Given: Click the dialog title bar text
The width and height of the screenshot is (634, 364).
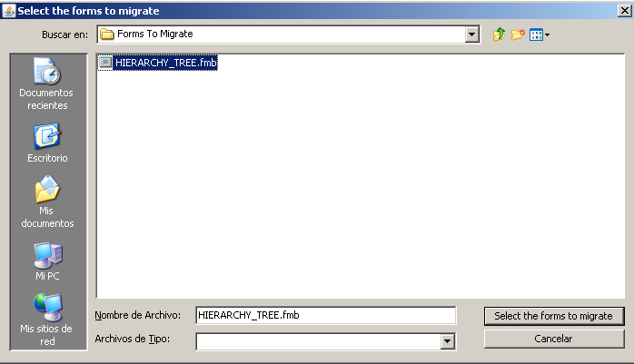Looking at the screenshot, I should click(88, 11).
